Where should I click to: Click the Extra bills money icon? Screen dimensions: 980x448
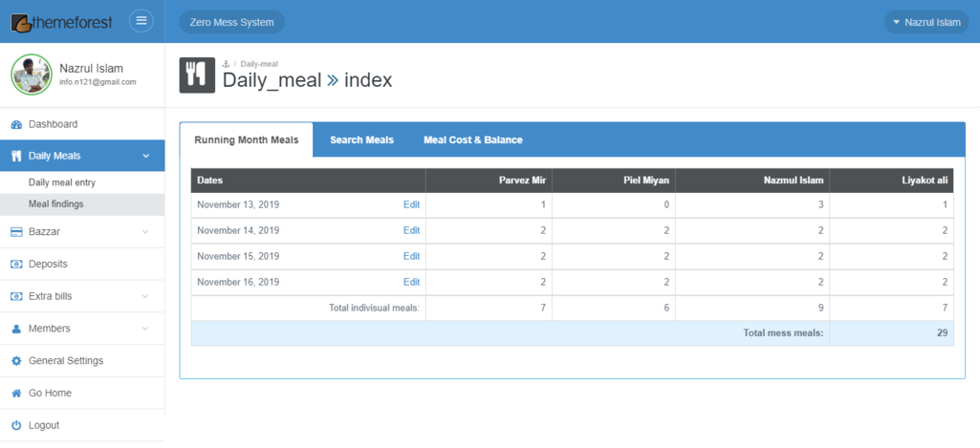tap(16, 297)
